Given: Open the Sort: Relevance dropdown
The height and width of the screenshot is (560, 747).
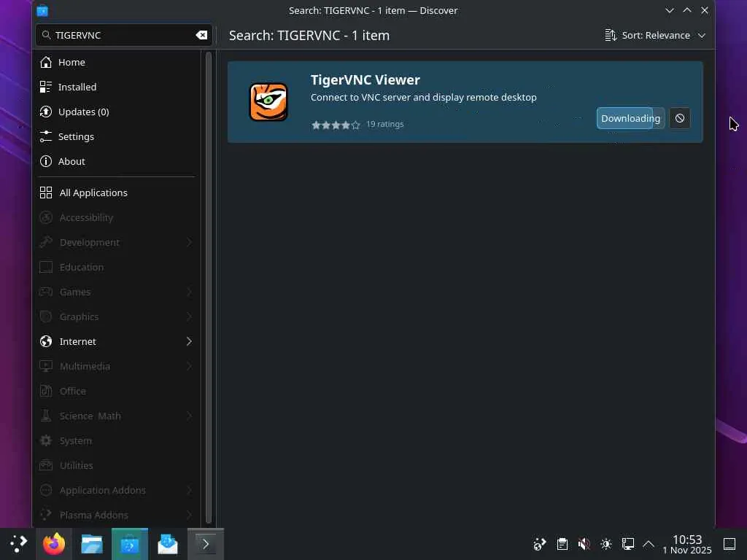Looking at the screenshot, I should (x=655, y=35).
